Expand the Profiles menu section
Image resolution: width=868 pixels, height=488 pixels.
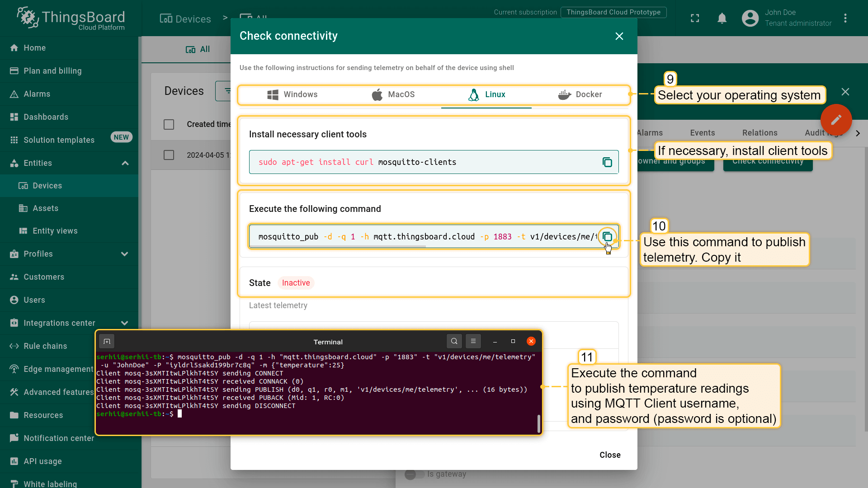[x=125, y=254]
